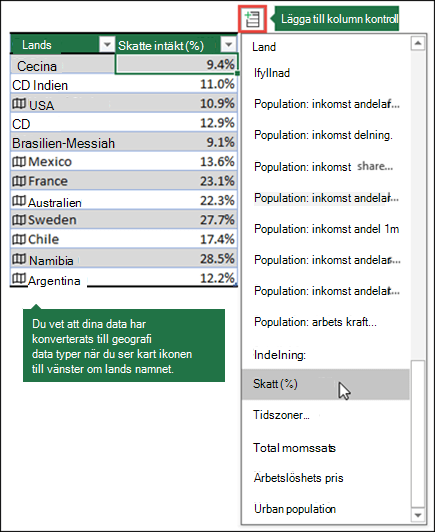Screen dimensions: 435x532
Task: Click the 27.7% cell for Sweden
Action: [176, 220]
